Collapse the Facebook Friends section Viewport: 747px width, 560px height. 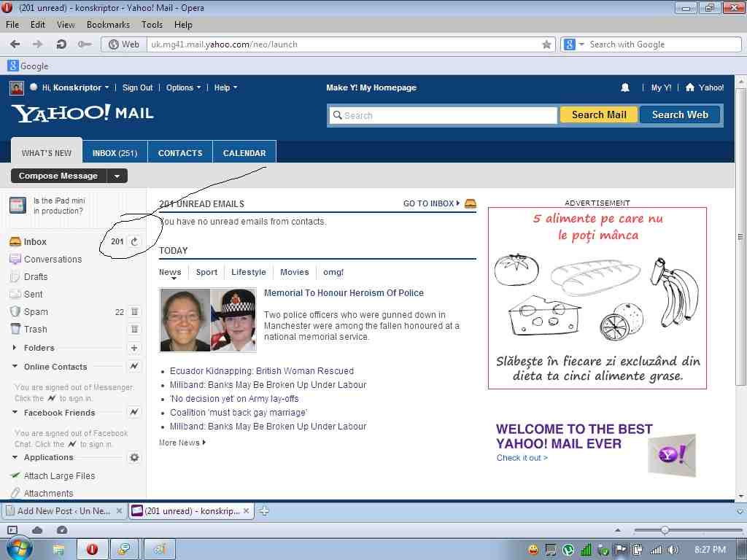click(15, 412)
